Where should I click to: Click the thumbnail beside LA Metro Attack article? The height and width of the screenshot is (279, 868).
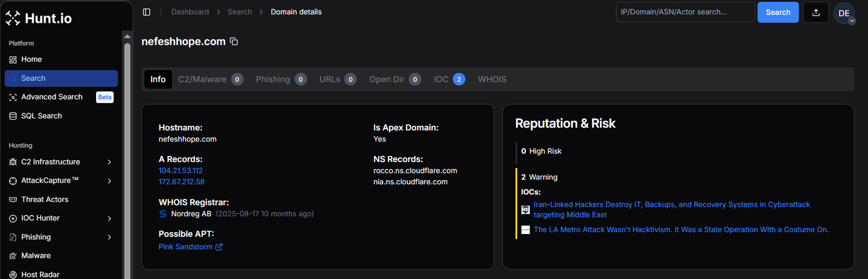tap(526, 230)
